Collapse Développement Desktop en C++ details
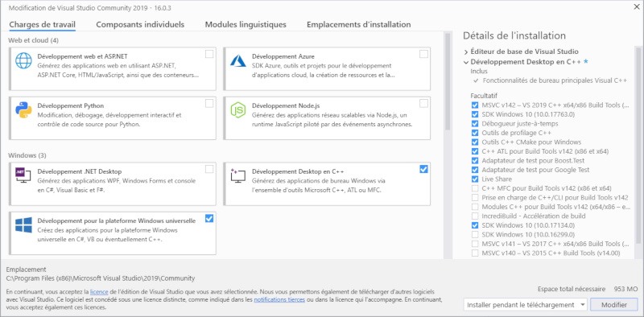 466,63
